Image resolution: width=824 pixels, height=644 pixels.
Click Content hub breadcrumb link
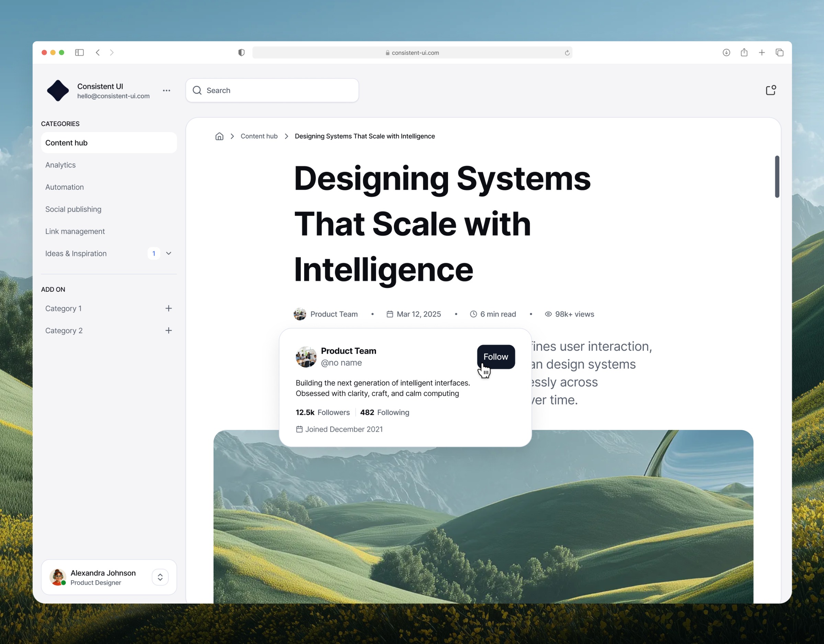259,136
